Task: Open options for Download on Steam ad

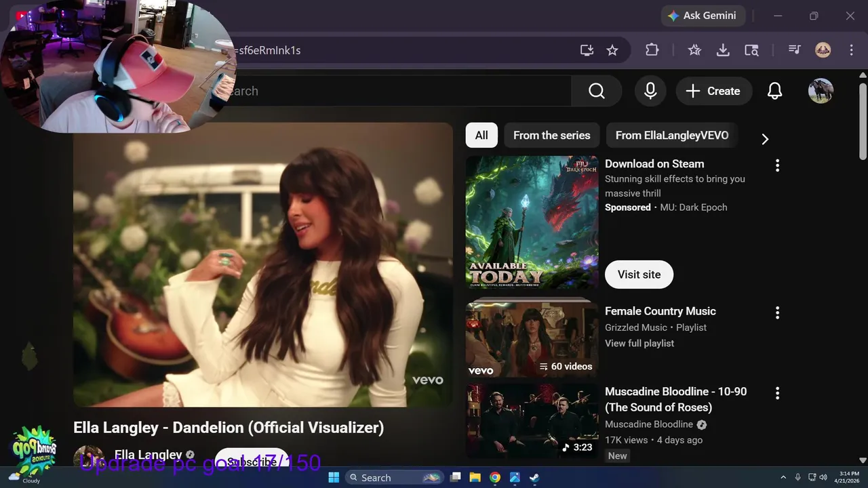Action: pyautogui.click(x=777, y=165)
